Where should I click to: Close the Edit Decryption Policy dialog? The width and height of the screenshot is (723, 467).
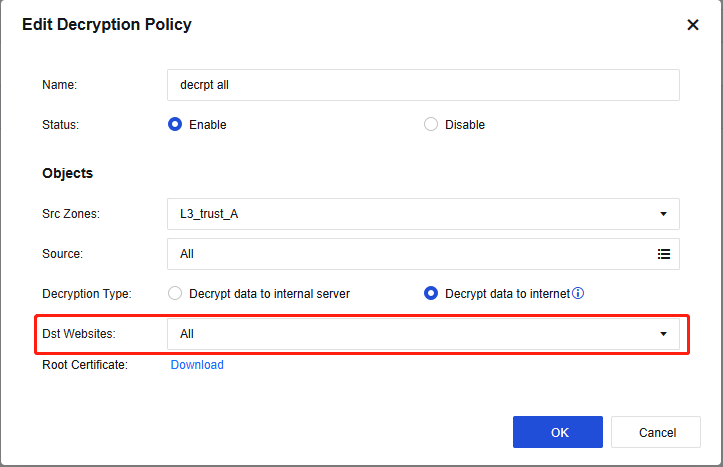(692, 25)
